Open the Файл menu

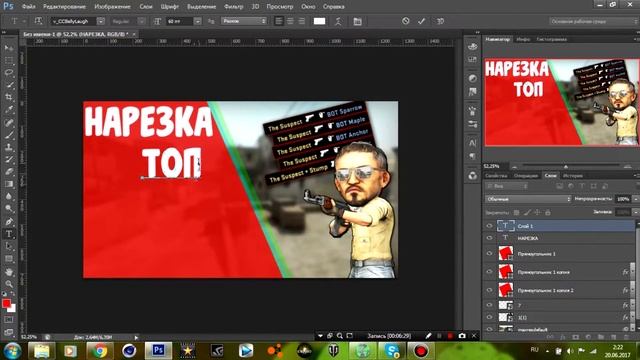click(29, 7)
